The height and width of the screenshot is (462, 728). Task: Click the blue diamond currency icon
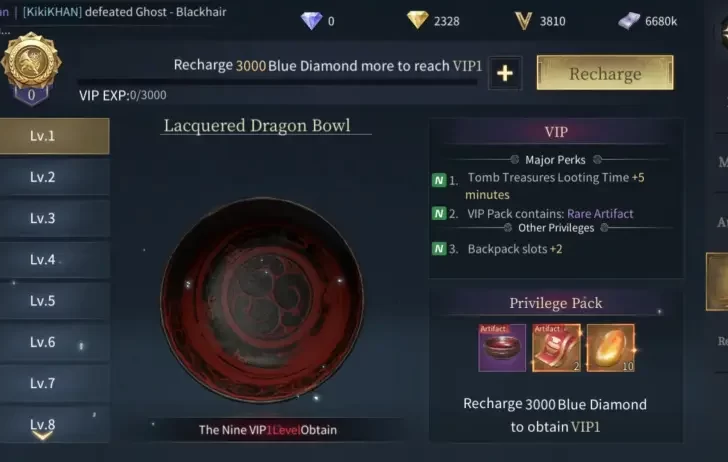coord(311,21)
